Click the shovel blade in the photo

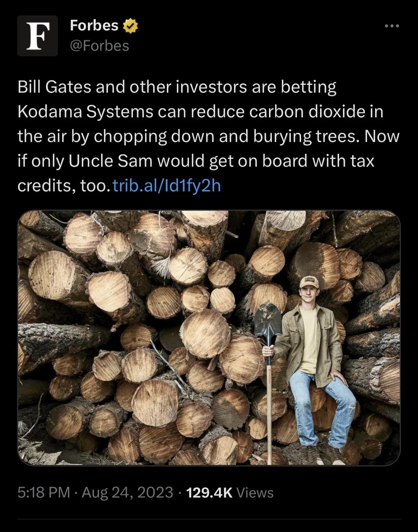tap(267, 320)
